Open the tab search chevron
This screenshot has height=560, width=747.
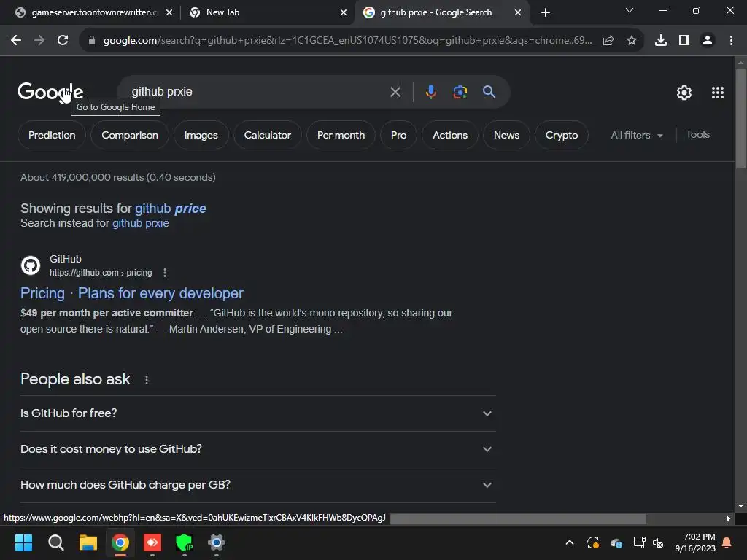[x=630, y=10]
